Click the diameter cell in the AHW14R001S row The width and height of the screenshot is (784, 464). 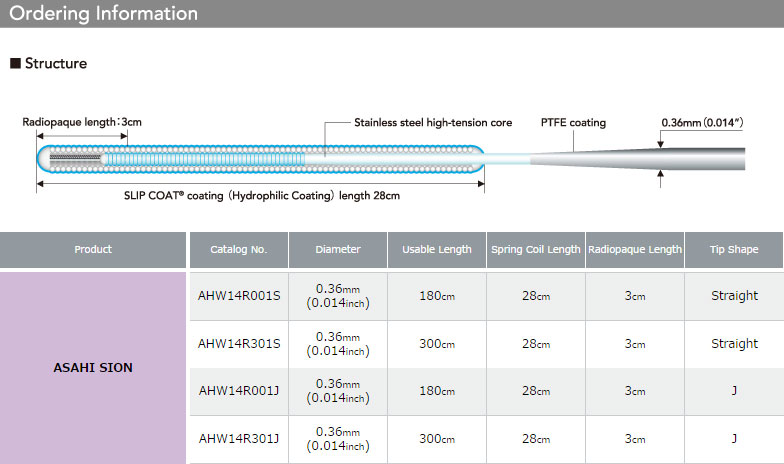[338, 296]
